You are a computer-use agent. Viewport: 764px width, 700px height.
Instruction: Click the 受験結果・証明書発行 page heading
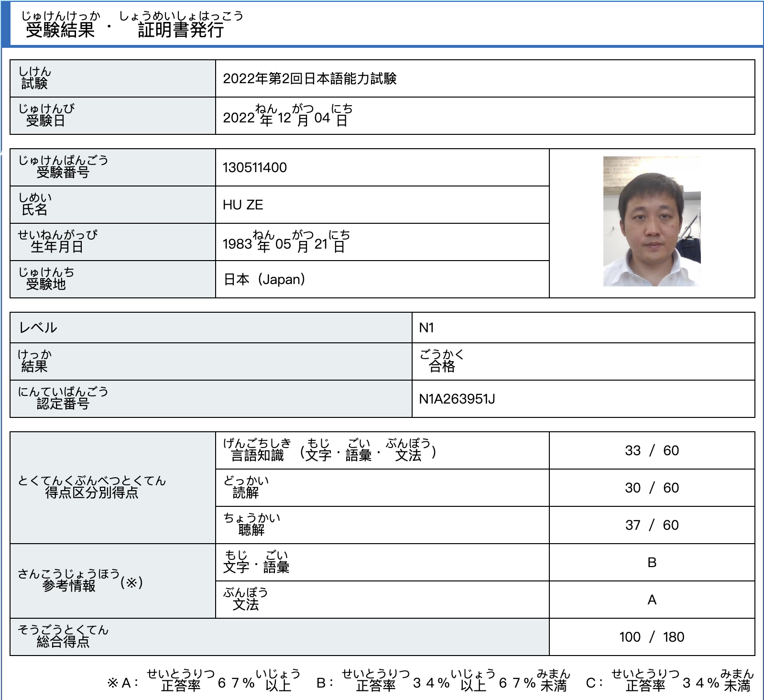131,24
